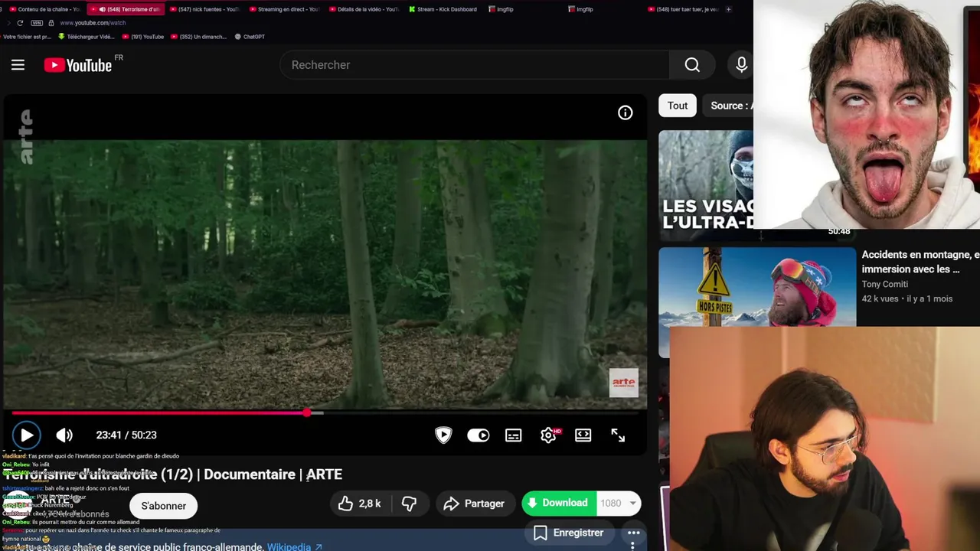The width and height of the screenshot is (980, 551).
Task: Reload the page with refresh icon
Action: (20, 23)
